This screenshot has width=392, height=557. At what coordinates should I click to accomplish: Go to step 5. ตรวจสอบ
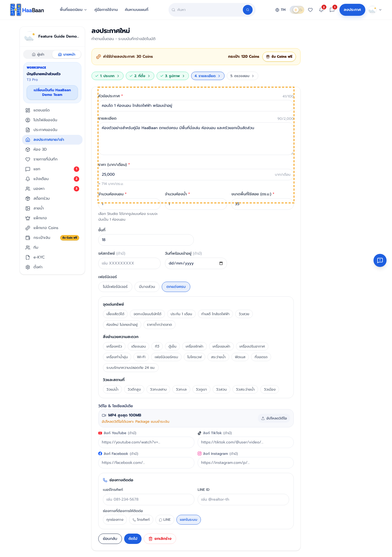(242, 76)
